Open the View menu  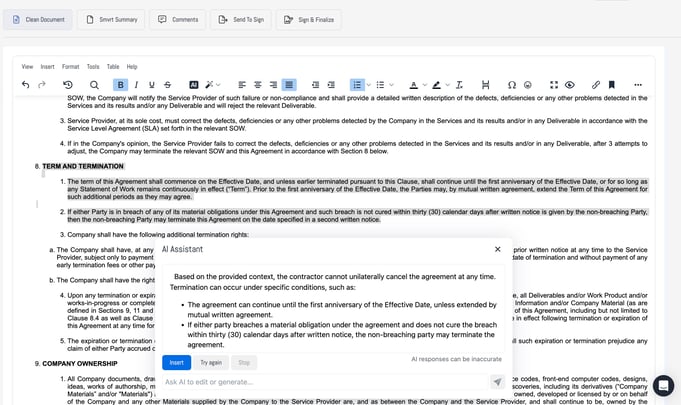27,66
